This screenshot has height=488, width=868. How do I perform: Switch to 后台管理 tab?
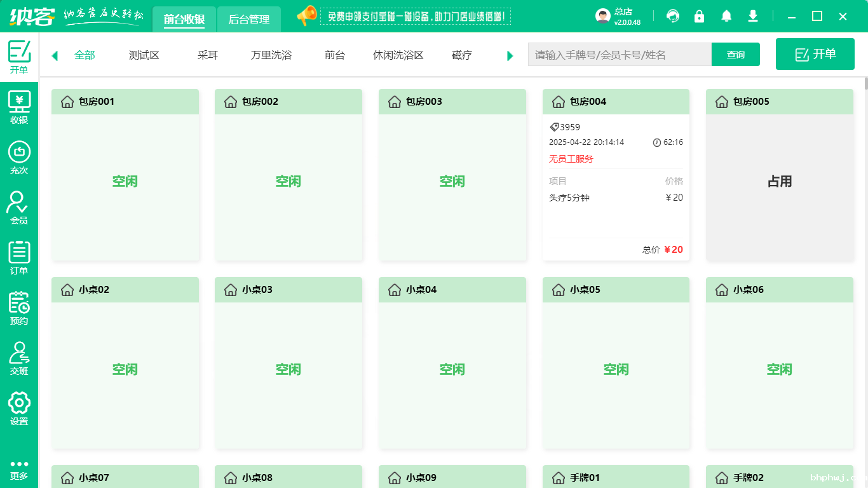(249, 19)
